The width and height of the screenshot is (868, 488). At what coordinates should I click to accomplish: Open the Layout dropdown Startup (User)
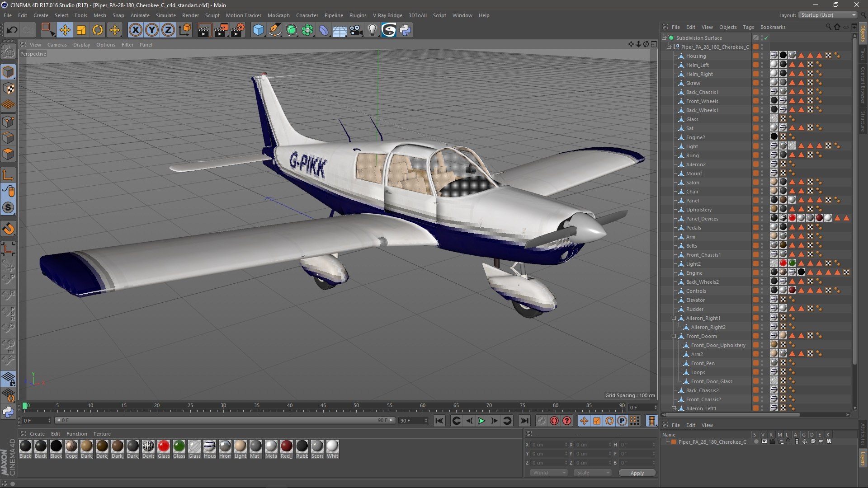[x=827, y=15]
